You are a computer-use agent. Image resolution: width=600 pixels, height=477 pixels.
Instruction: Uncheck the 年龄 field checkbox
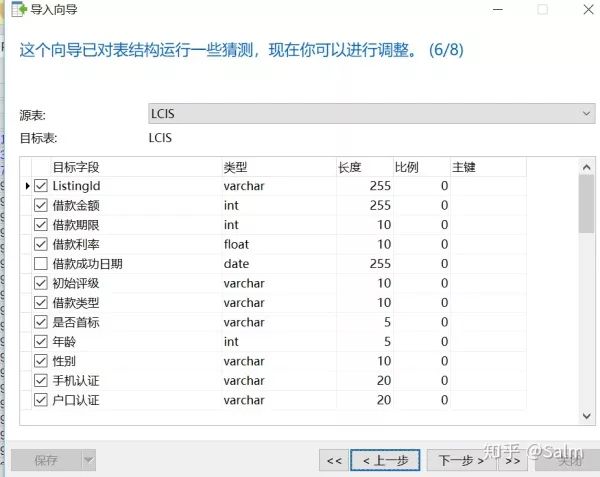point(41,342)
